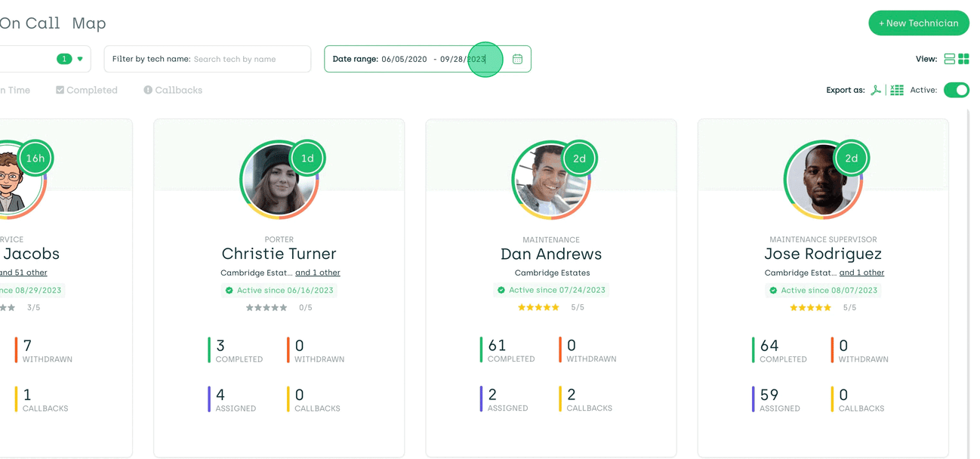Switch to grid card view
Image resolution: width=980 pixels, height=459 pixels.
[x=963, y=59]
